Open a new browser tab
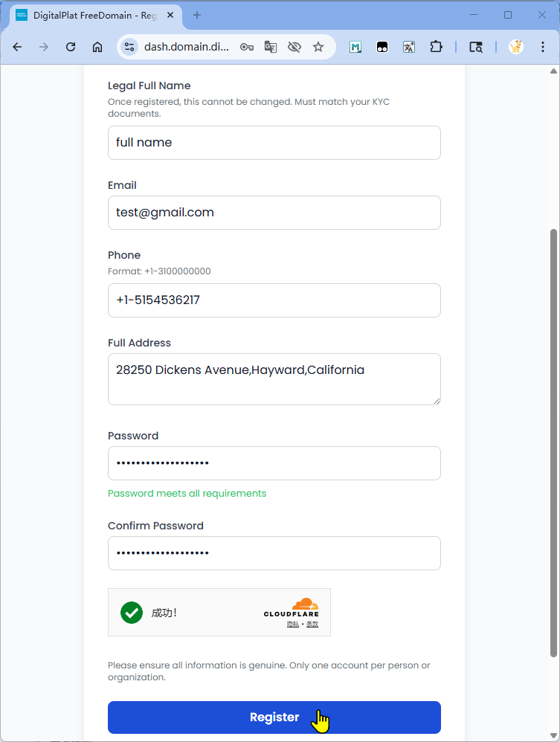Screen dimensions: 560x742 [x=197, y=15]
